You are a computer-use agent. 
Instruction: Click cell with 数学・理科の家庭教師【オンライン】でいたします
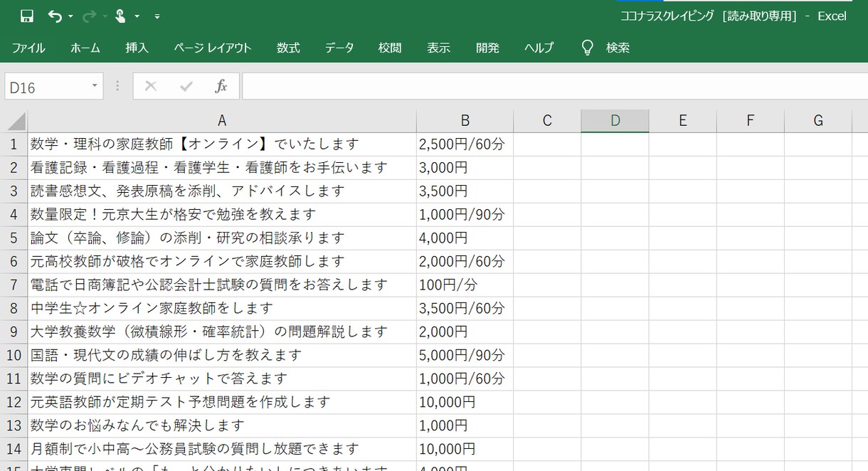click(x=222, y=144)
